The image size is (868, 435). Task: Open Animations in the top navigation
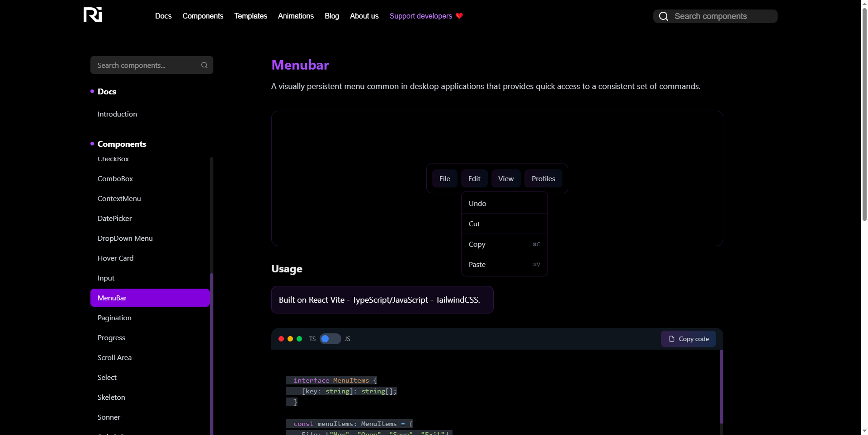tap(296, 16)
